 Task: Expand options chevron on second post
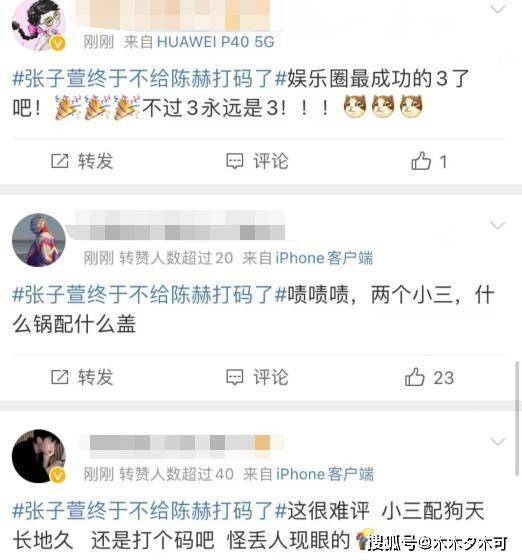[498, 225]
